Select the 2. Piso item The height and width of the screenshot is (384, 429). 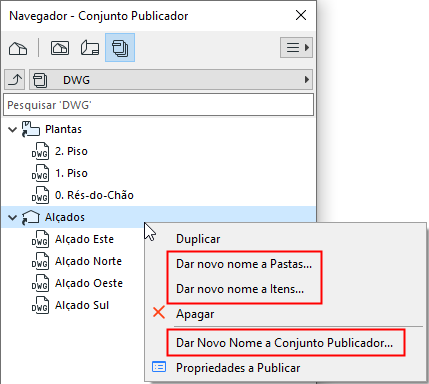tap(71, 151)
